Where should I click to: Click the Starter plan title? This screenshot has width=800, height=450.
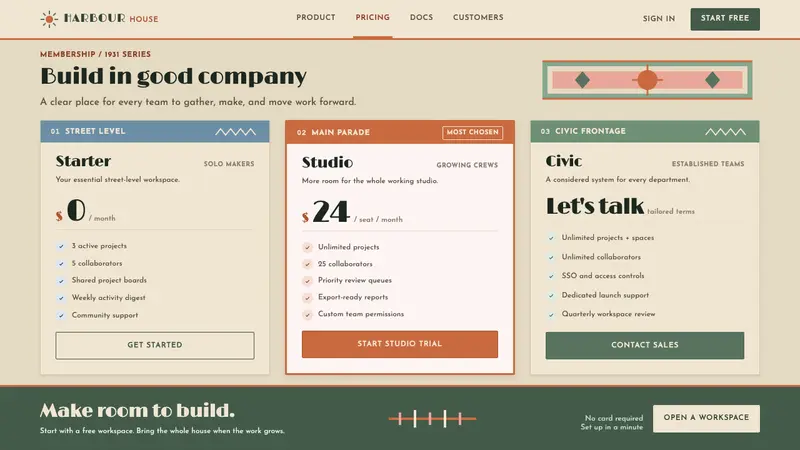pyautogui.click(x=83, y=161)
